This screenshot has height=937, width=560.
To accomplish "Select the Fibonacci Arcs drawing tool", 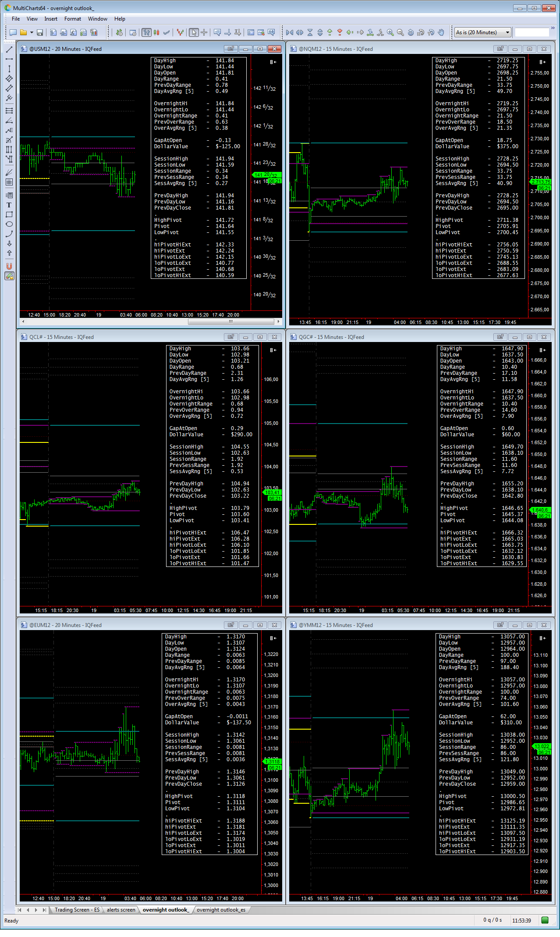I will point(9,140).
